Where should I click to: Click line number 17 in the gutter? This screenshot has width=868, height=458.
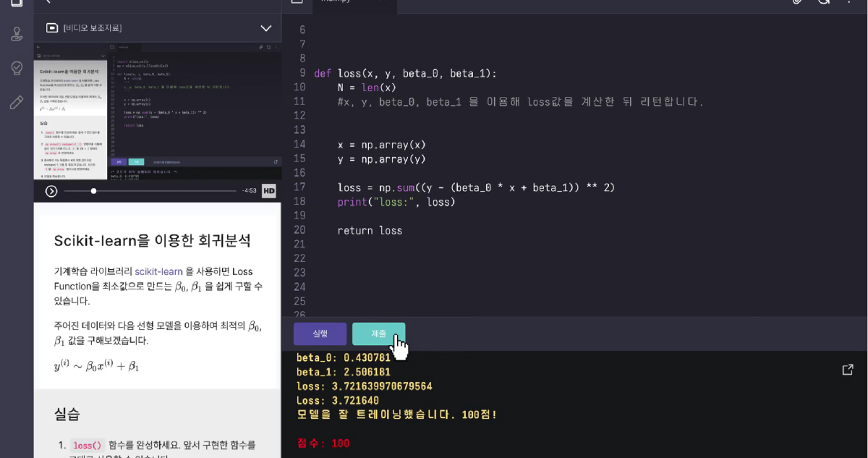pos(299,187)
